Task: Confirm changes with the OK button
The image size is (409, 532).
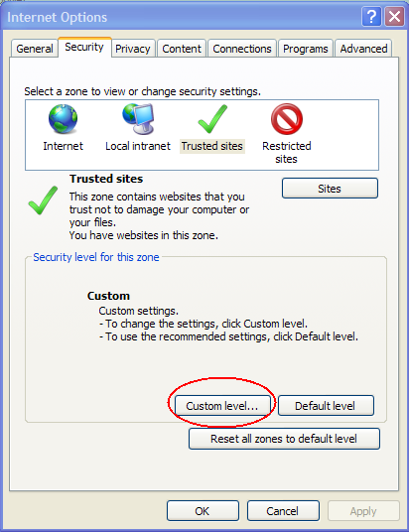Action: 203,510
